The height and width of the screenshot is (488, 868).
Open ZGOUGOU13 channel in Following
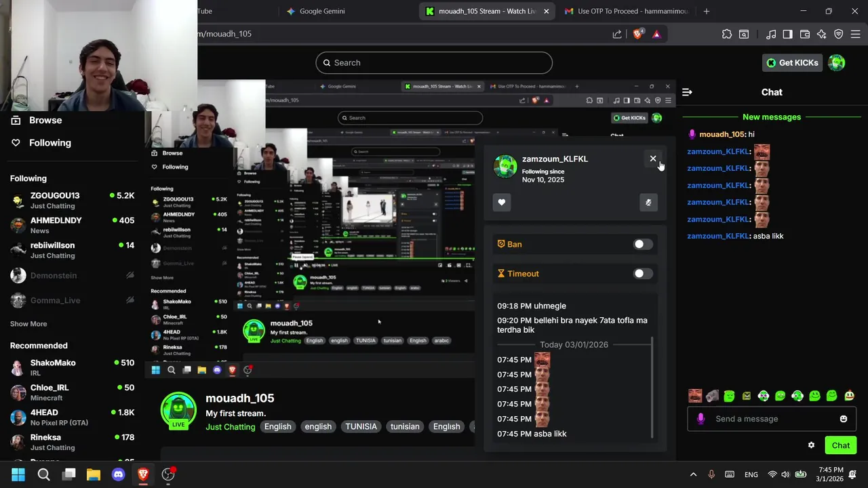coord(73,200)
